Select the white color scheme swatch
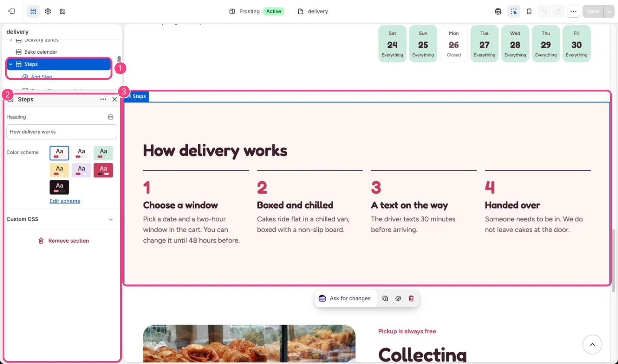The image size is (618, 364). pyautogui.click(x=82, y=153)
